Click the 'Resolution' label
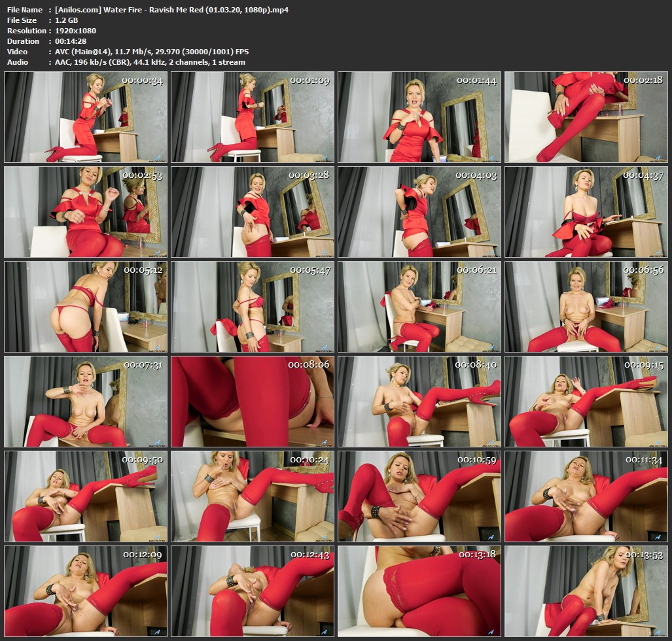 (x=27, y=31)
